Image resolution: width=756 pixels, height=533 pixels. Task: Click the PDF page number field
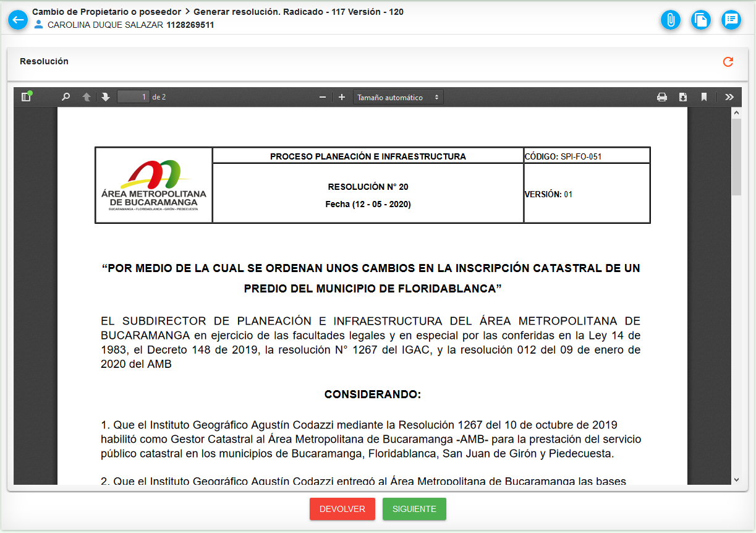click(134, 97)
